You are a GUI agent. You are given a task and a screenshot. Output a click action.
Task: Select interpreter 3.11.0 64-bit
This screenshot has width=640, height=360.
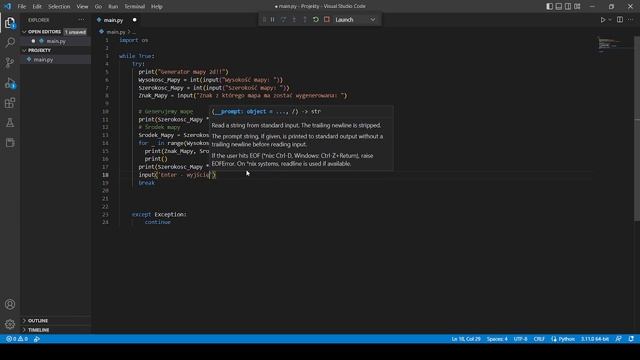click(x=595, y=339)
